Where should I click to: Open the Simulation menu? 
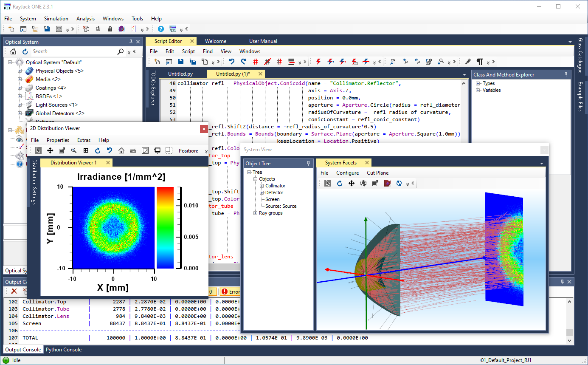[56, 19]
